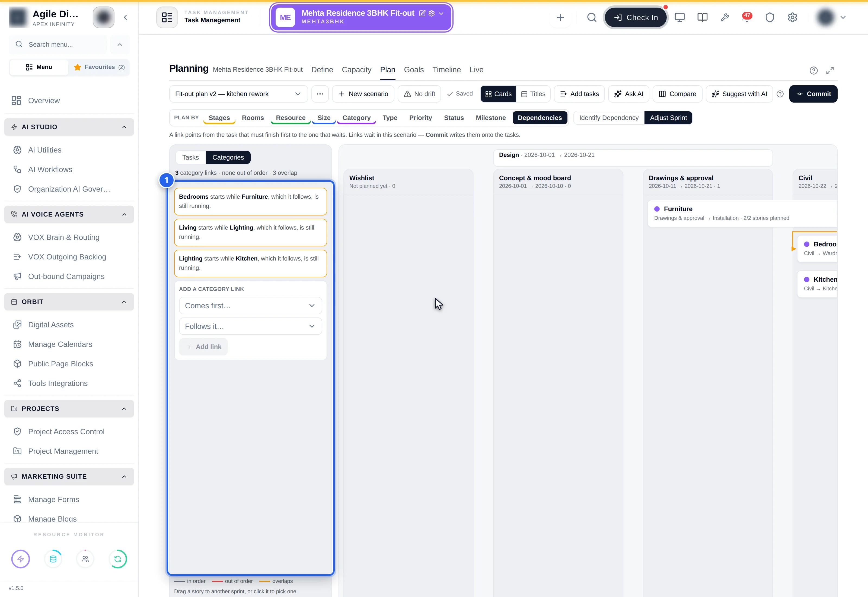Select the Furniture category card
The width and height of the screenshot is (868, 597).
coord(742,213)
